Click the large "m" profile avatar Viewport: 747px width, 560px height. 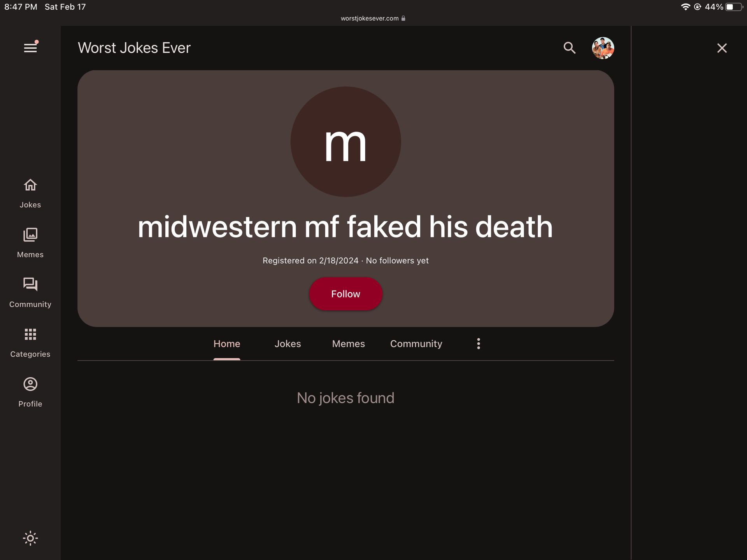345,142
